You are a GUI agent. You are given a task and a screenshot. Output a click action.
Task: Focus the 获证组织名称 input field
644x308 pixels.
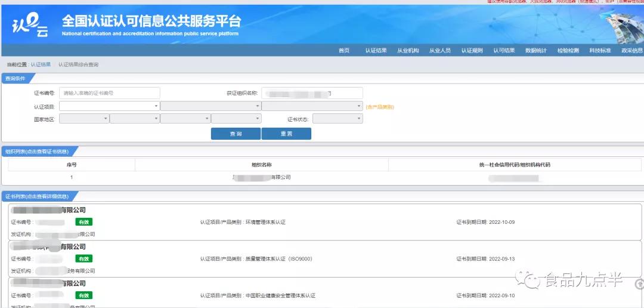(312, 93)
